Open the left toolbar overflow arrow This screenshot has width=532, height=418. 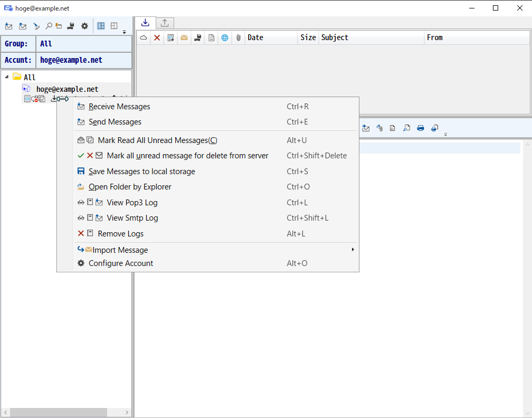point(124,32)
